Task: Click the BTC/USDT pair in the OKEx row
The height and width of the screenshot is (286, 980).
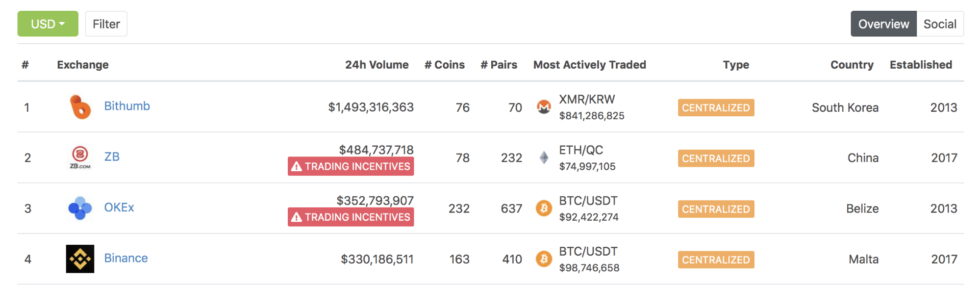Action: click(x=588, y=201)
